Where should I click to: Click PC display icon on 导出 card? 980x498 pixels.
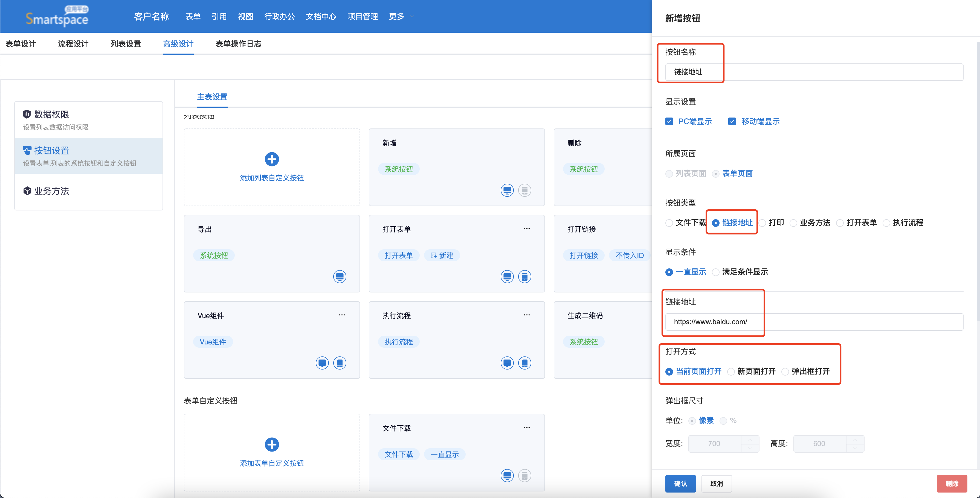(339, 276)
